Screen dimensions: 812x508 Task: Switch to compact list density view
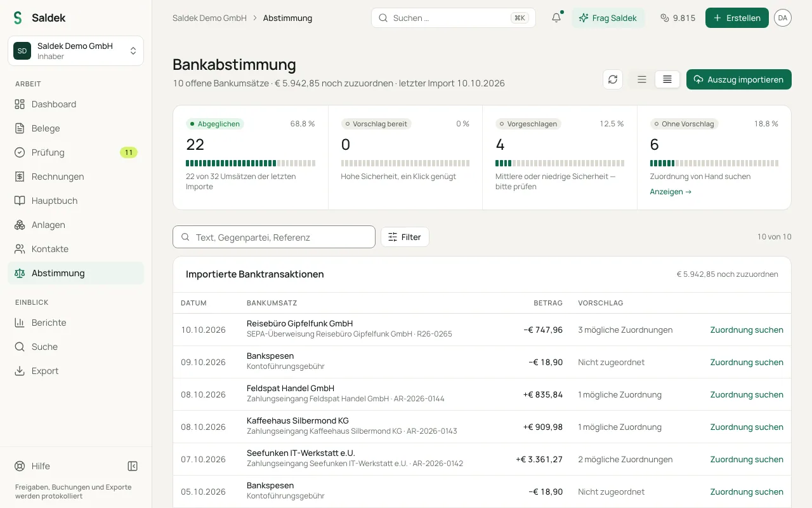coord(667,79)
